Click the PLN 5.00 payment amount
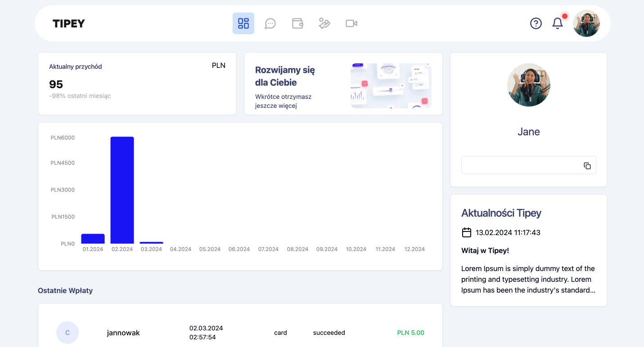Screen dimensions: 644x347 410,333
